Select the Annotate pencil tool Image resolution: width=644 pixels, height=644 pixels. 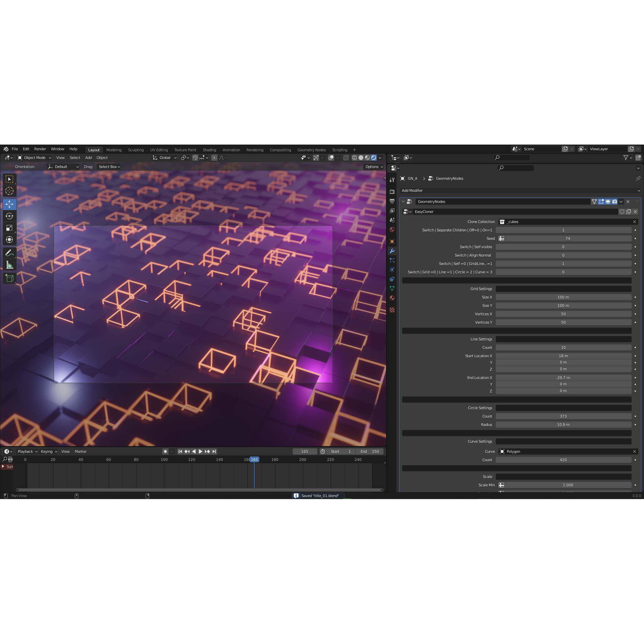pyautogui.click(x=9, y=253)
